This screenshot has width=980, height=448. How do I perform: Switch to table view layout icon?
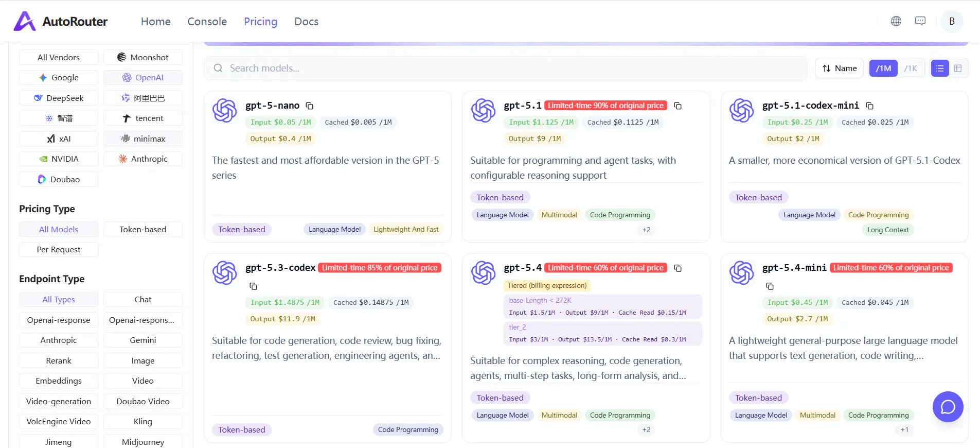pyautogui.click(x=958, y=68)
